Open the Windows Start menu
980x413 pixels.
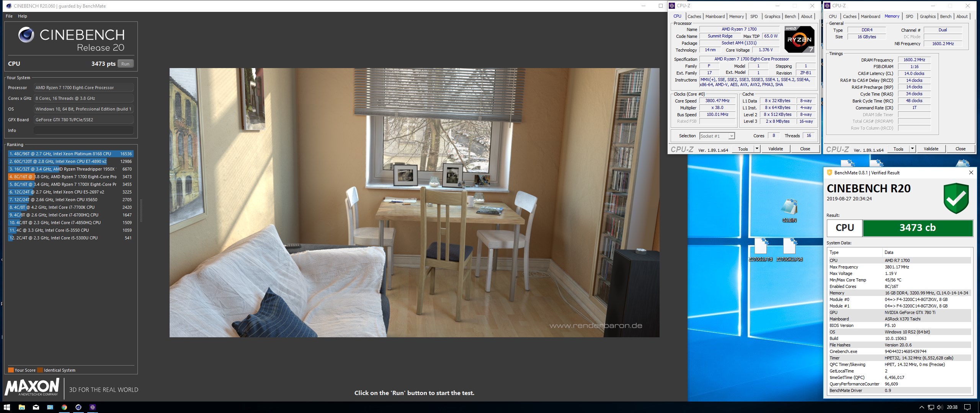7,407
